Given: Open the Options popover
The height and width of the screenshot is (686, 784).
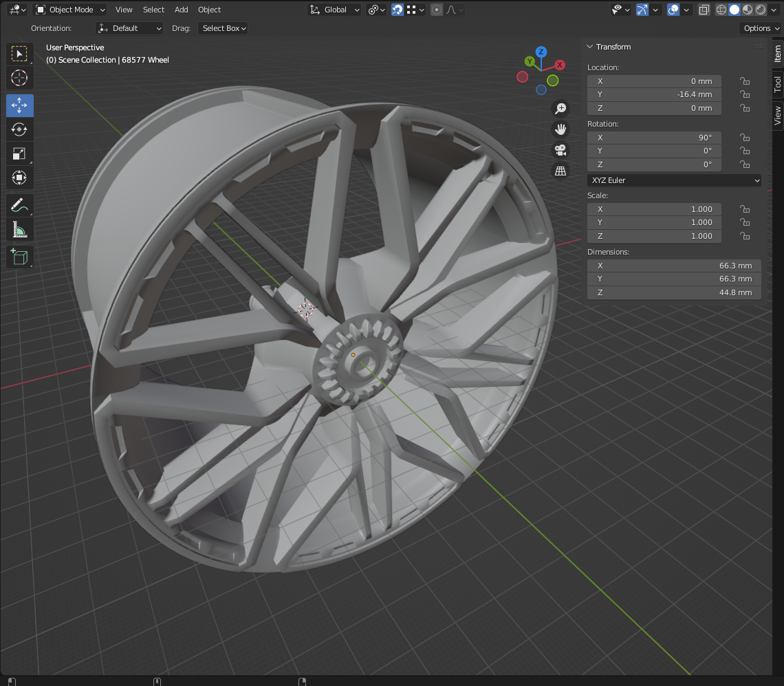Looking at the screenshot, I should tap(761, 28).
